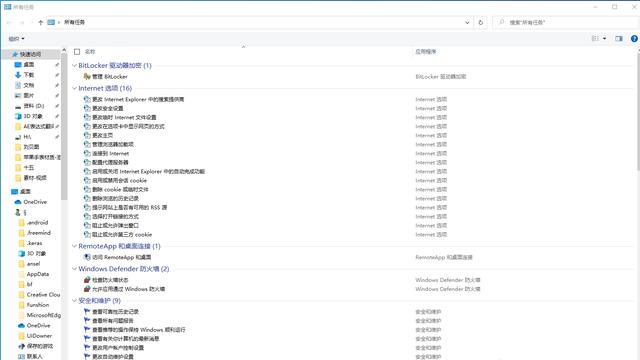Click the Quick Access star icon
The width and height of the screenshot is (640, 360).
15,54
